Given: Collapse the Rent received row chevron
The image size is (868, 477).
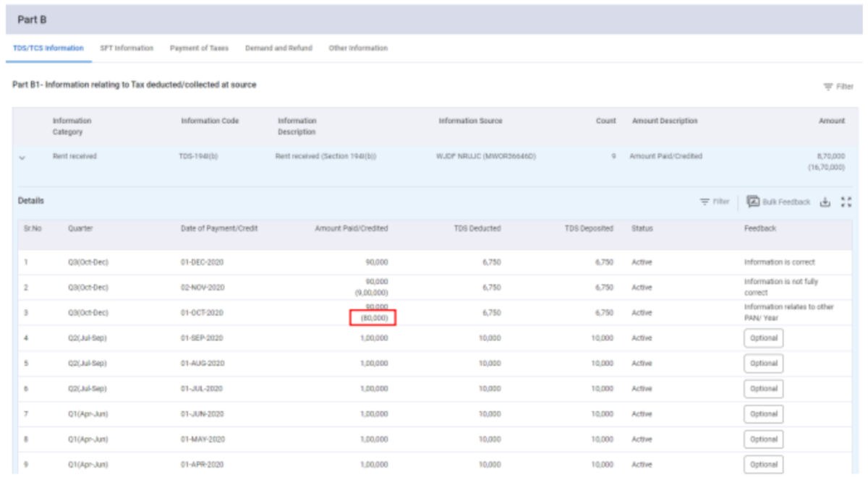Looking at the screenshot, I should point(22,158).
